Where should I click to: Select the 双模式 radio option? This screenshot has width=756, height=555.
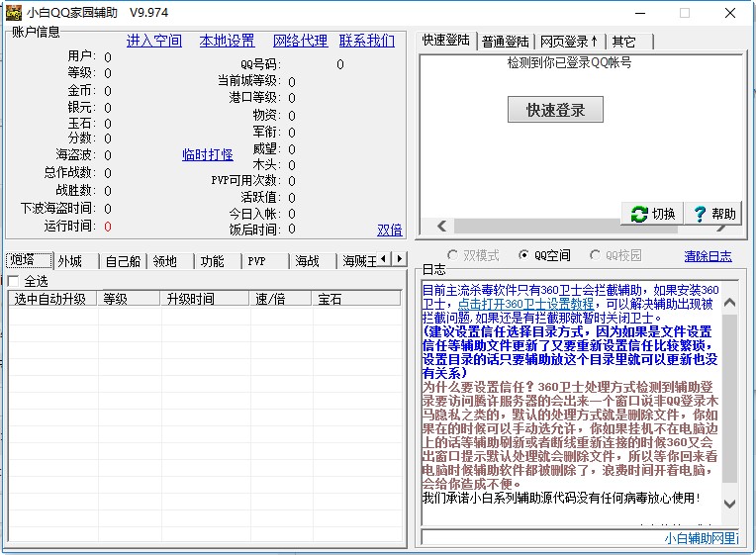click(x=453, y=255)
